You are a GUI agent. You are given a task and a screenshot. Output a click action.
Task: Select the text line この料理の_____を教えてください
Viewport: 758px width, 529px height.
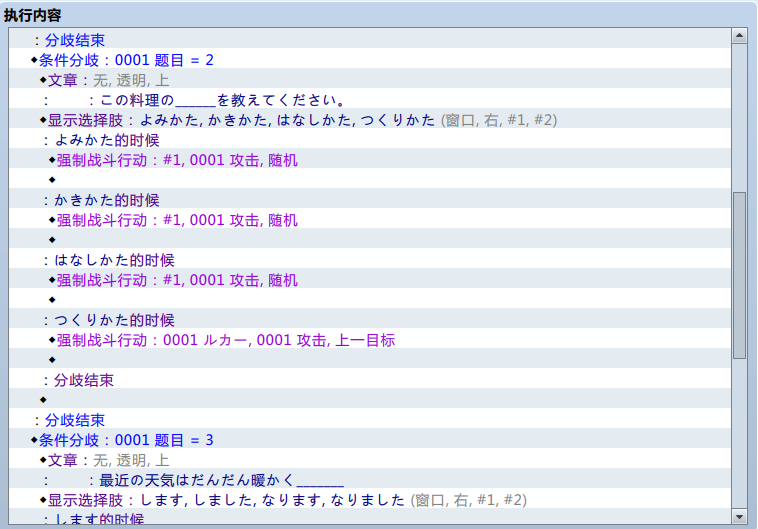(370, 100)
